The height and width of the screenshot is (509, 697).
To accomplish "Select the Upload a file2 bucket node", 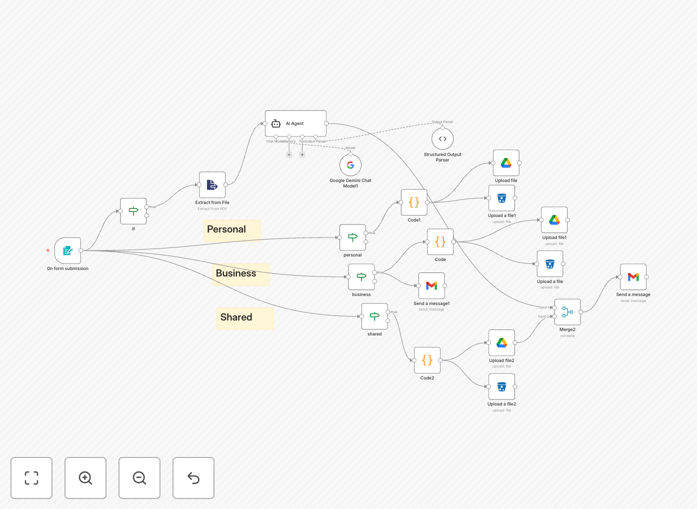I will 501,386.
